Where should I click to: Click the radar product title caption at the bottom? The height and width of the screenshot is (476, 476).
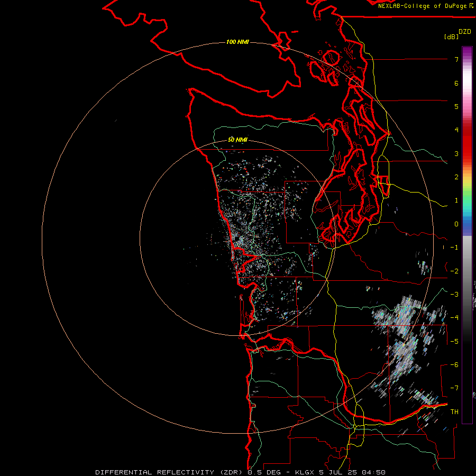point(241,472)
